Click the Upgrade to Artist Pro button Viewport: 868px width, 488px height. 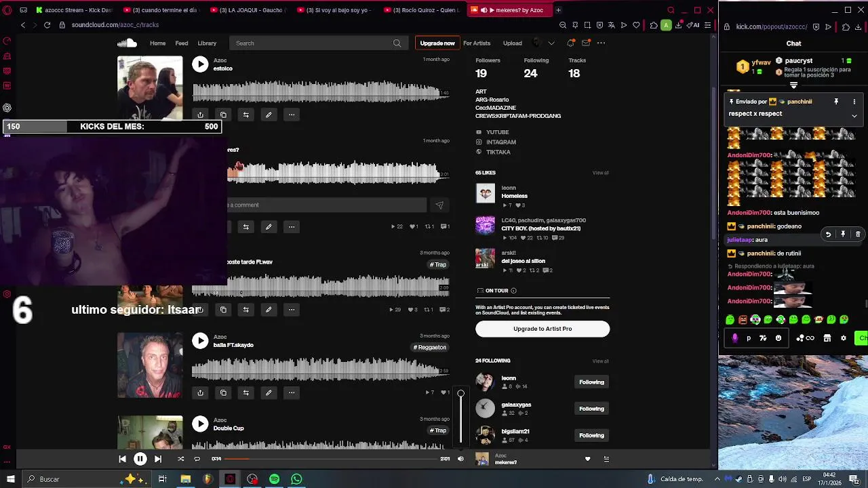pos(542,329)
